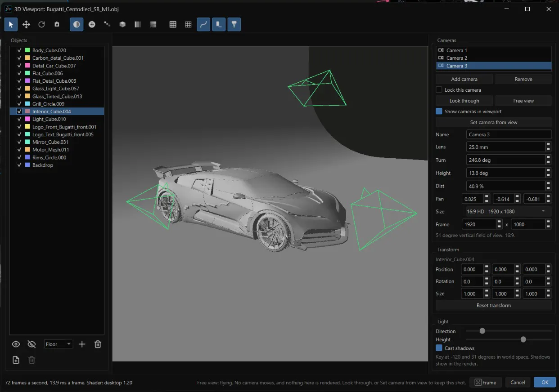The image size is (559, 392).
Task: Open the Floor dropdown
Action: click(x=59, y=344)
